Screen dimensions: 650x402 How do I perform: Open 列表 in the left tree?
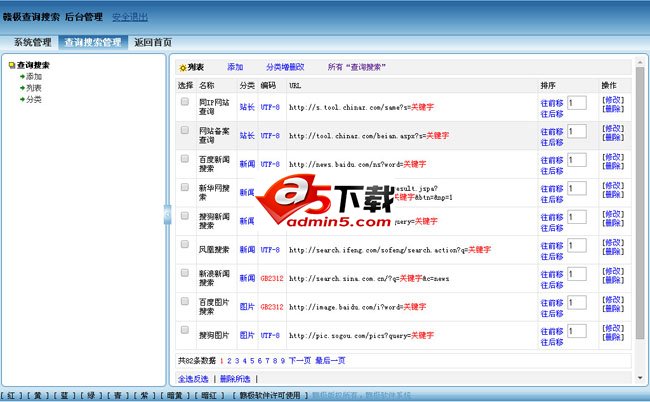click(34, 88)
